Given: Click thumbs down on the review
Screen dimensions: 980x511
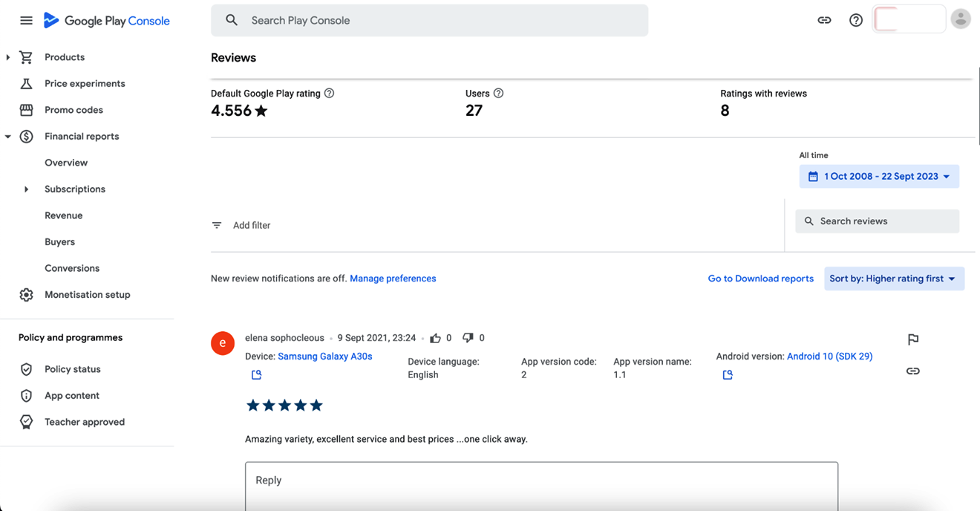Looking at the screenshot, I should click(x=468, y=338).
